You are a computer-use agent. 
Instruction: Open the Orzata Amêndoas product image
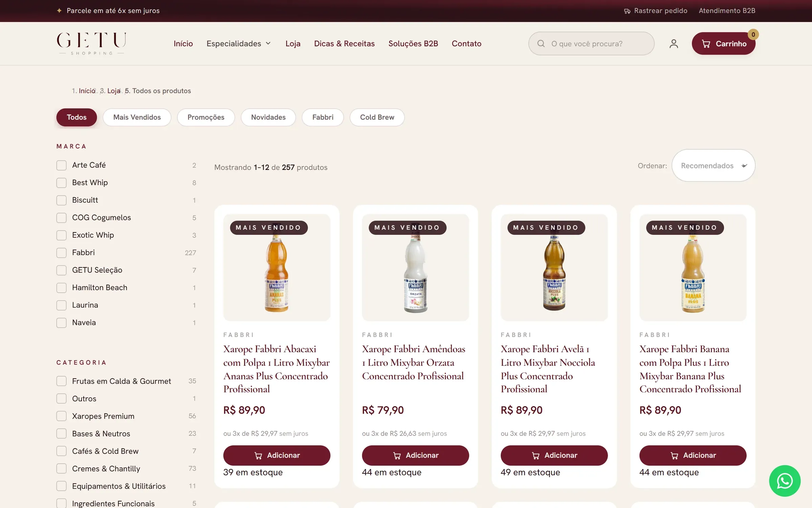point(415,268)
